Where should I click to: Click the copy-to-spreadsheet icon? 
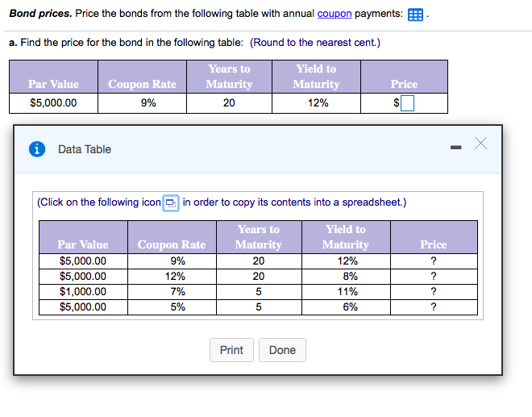pyautogui.click(x=171, y=203)
